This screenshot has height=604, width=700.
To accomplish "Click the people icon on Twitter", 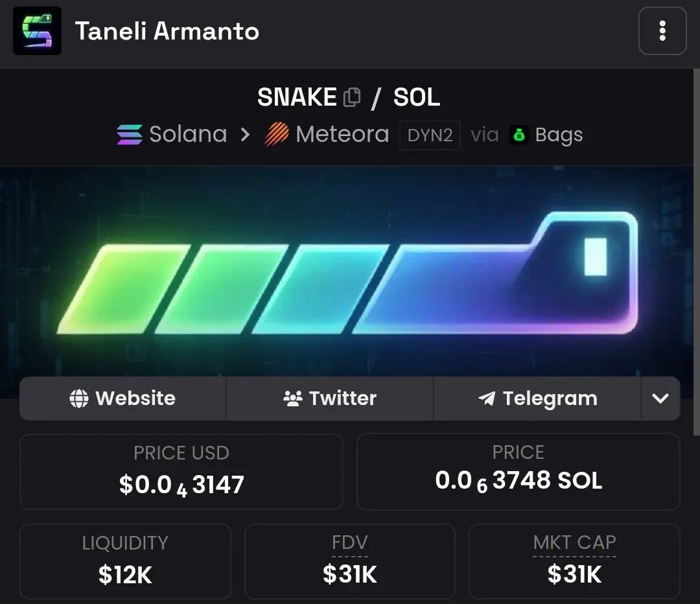I will point(293,398).
